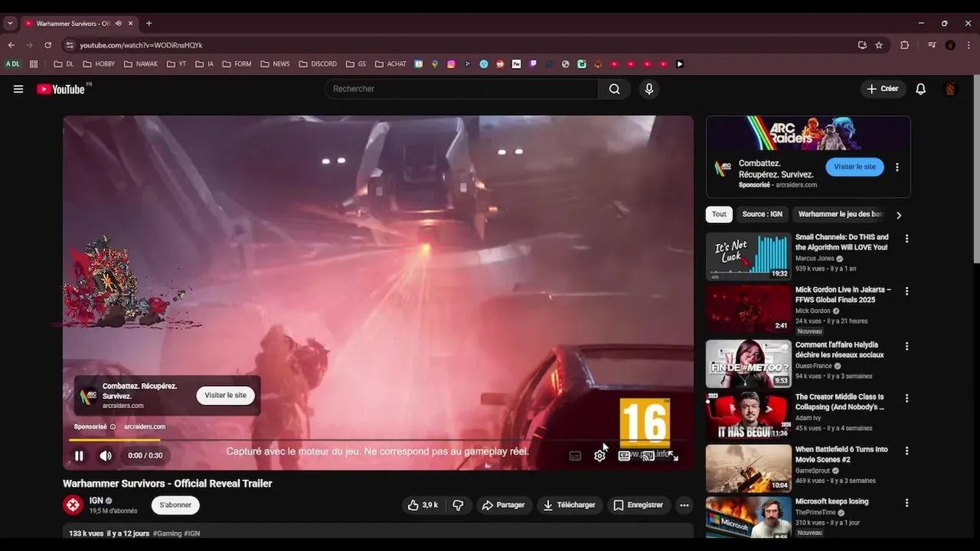Open the YouTube hamburger guide menu
Viewport: 980px width, 551px height.
18,89
